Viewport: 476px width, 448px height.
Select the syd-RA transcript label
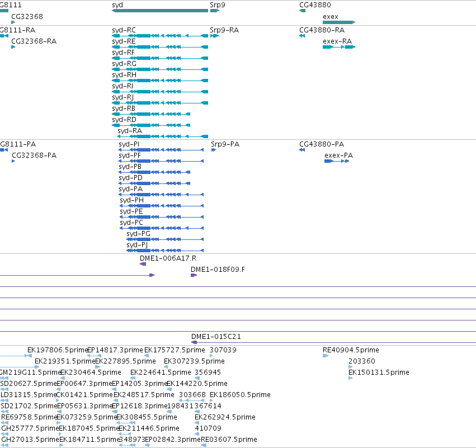(x=130, y=131)
